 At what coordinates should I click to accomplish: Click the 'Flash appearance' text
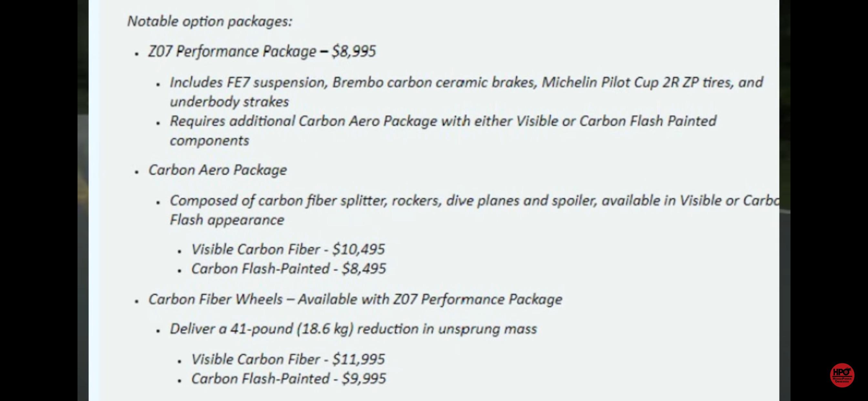[x=227, y=220]
